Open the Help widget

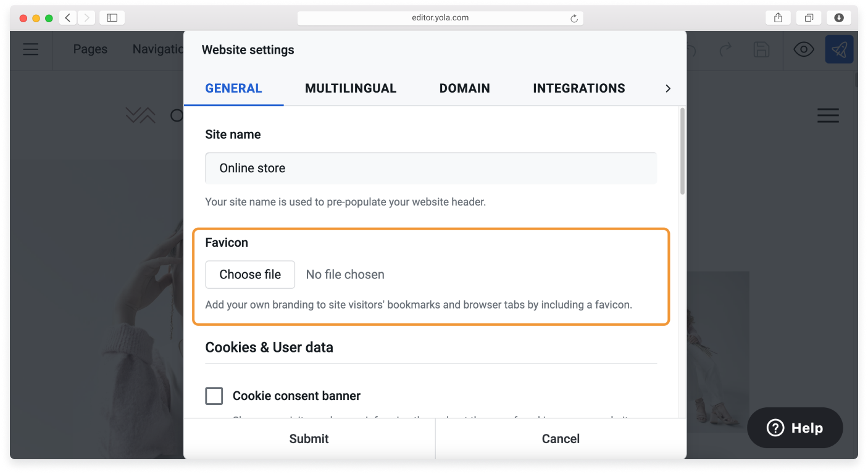pos(795,428)
